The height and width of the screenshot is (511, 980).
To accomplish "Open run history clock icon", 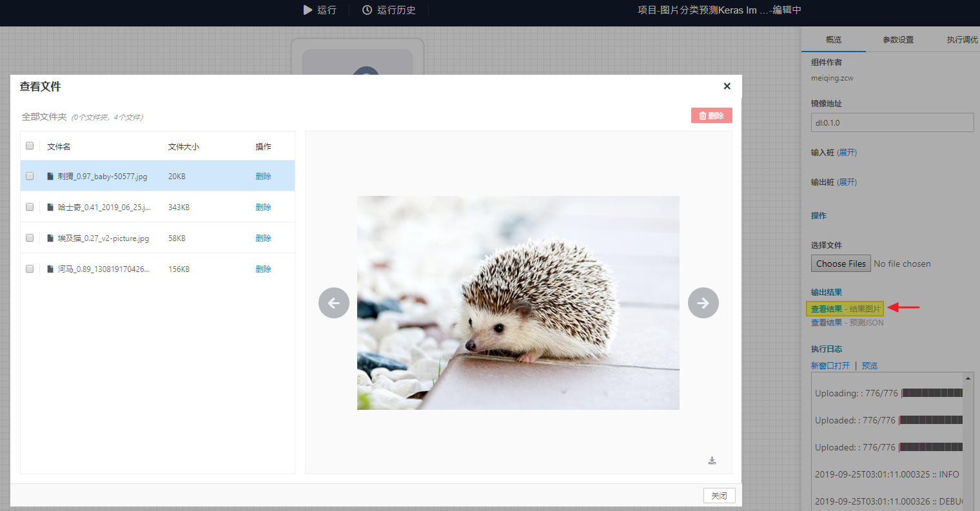I will (x=367, y=10).
